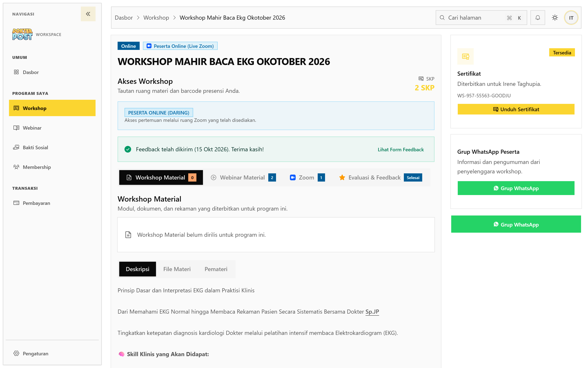Click the Webinar book icon
Image resolution: width=588 pixels, height=368 pixels.
click(16, 128)
